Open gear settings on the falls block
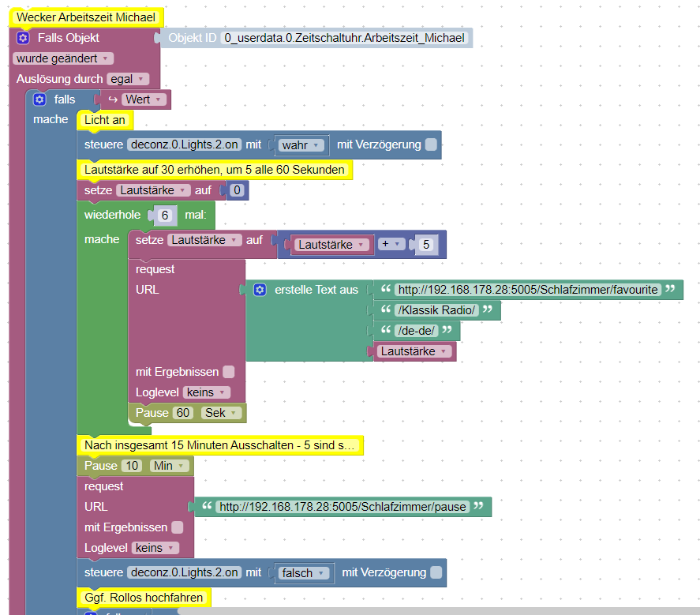Screen dimensions: 700x615 pyautogui.click(x=39, y=99)
